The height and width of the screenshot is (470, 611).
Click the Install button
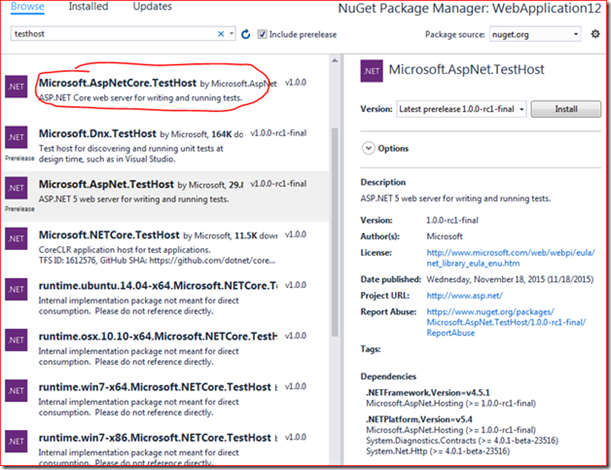(x=566, y=109)
